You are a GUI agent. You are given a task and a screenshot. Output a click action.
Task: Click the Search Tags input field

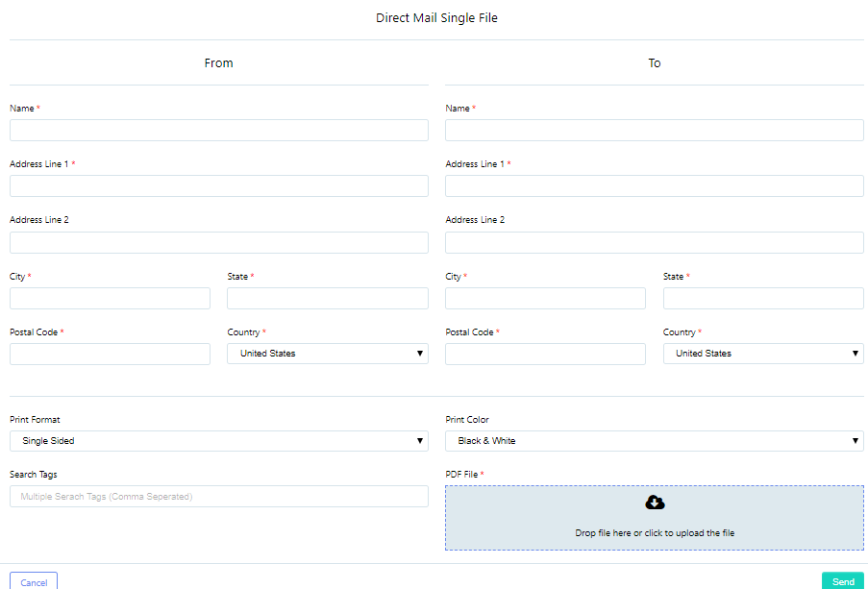point(218,496)
